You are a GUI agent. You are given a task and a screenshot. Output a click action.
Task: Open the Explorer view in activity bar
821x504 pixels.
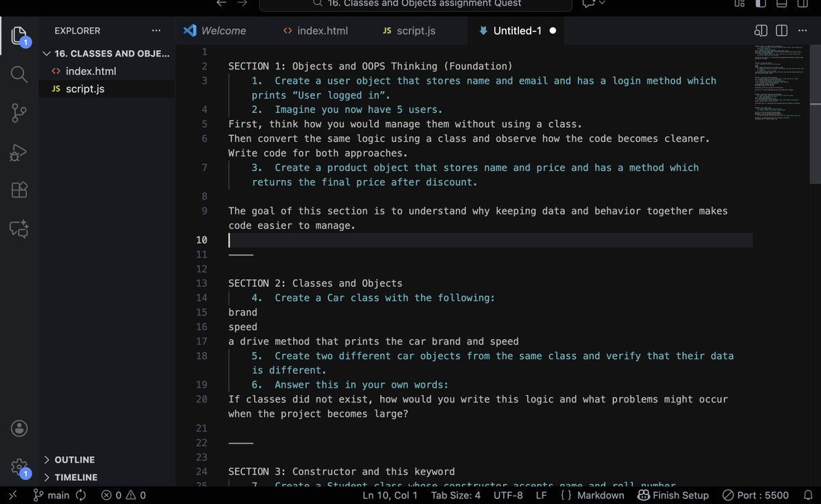coord(19,36)
